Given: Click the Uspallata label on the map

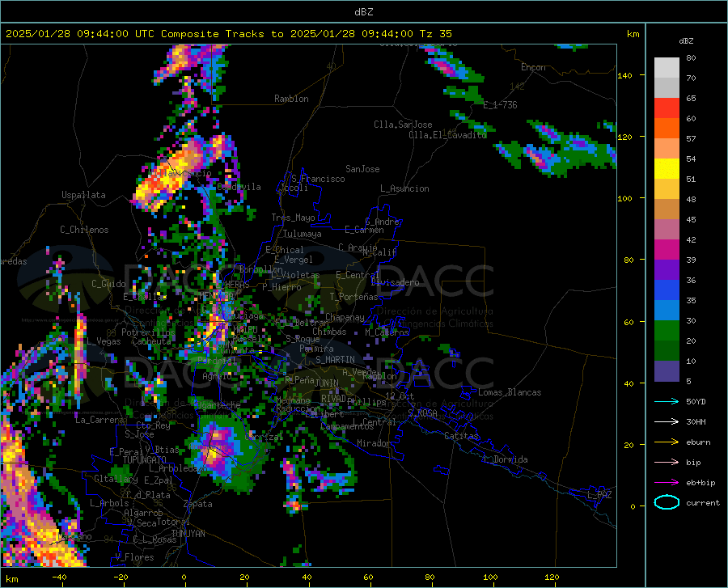Looking at the screenshot, I should 83,195.
